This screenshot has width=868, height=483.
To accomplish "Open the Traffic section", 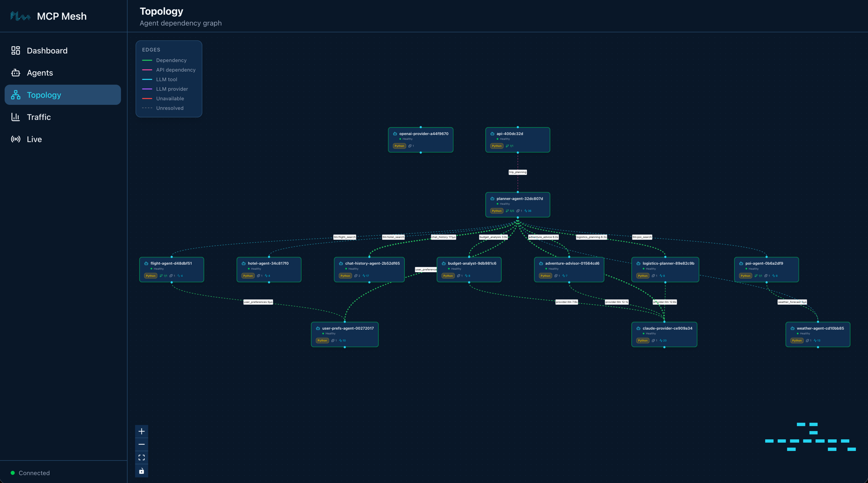I will coord(39,117).
